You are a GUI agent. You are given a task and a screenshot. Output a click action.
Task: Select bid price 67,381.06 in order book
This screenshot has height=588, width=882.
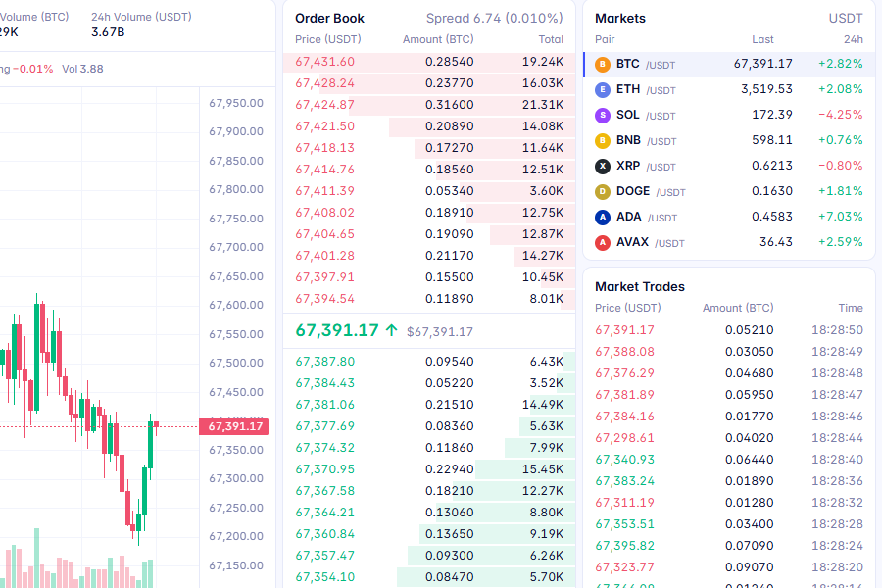point(324,405)
